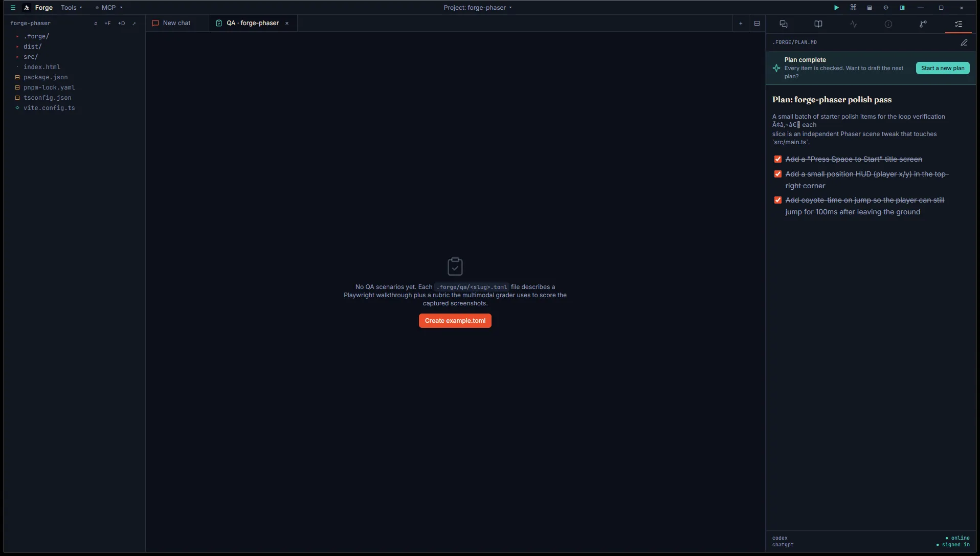Switch to the New chat tab
Viewport: 980px width, 556px height.
point(176,23)
